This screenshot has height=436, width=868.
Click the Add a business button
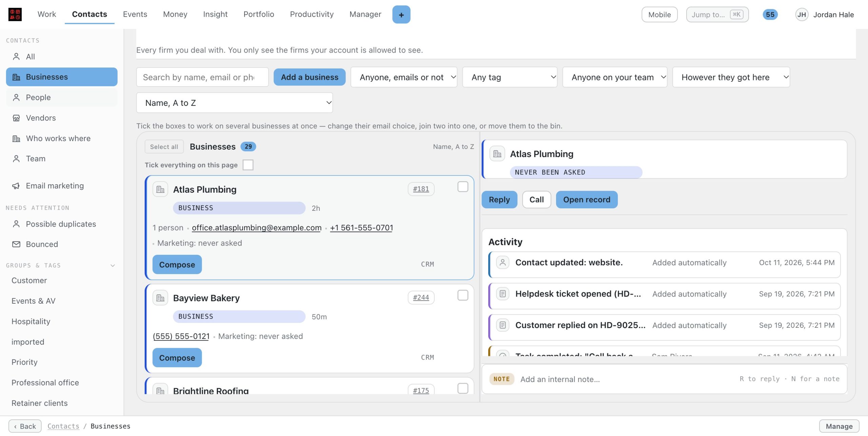[x=310, y=77]
